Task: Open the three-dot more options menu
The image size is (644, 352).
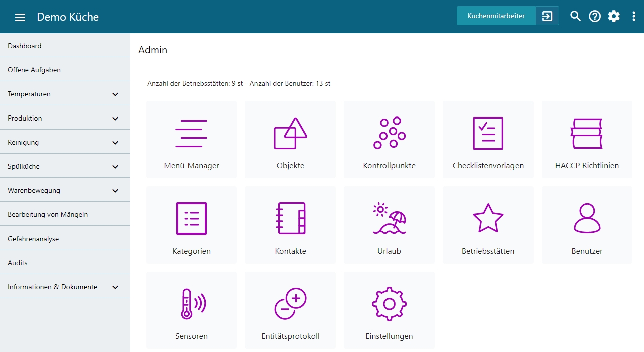Action: pos(634,16)
